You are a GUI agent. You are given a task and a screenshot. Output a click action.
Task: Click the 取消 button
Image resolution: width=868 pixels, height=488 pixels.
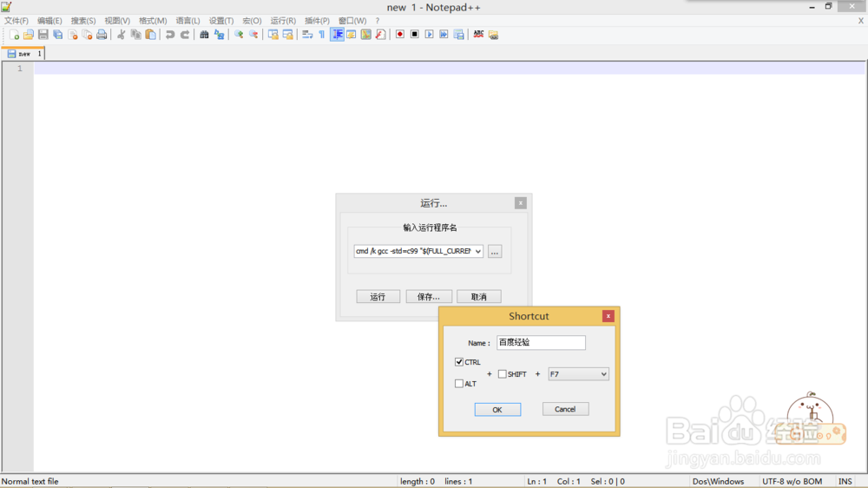pyautogui.click(x=479, y=297)
